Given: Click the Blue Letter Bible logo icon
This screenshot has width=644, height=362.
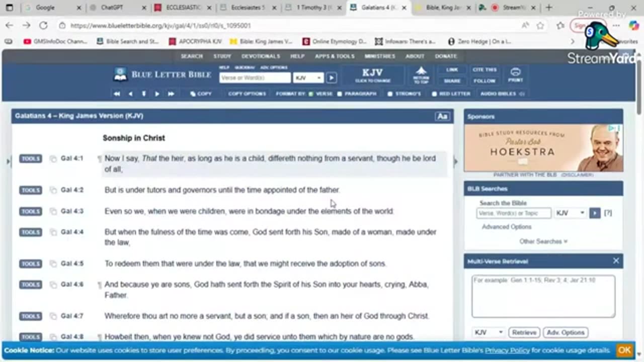Looking at the screenshot, I should click(x=120, y=74).
